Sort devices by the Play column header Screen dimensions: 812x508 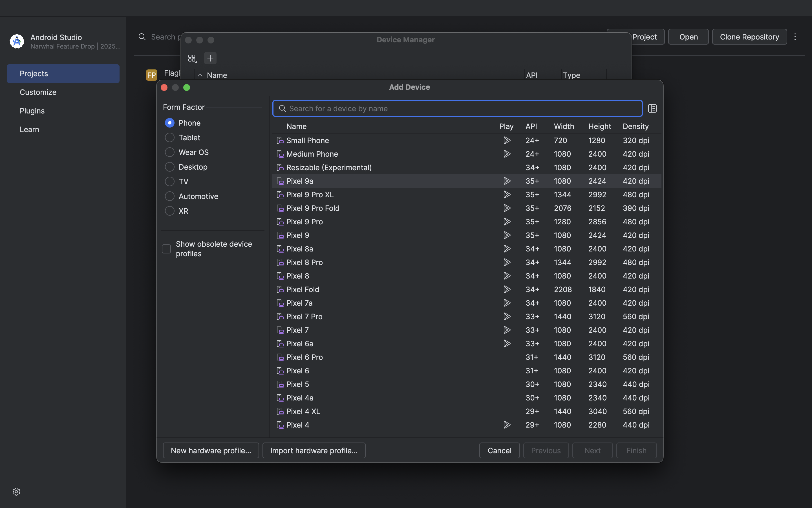click(506, 126)
